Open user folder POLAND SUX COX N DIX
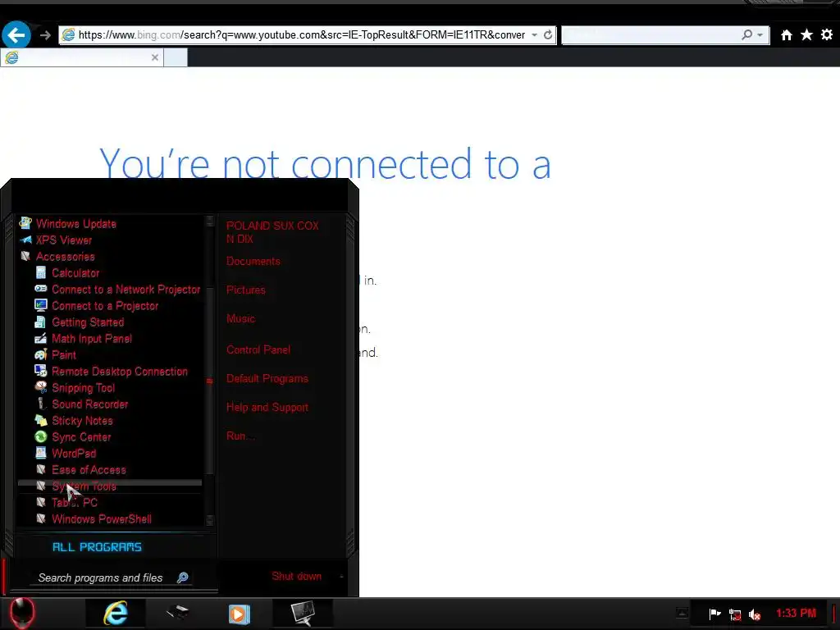This screenshot has width=840, height=630. (272, 232)
